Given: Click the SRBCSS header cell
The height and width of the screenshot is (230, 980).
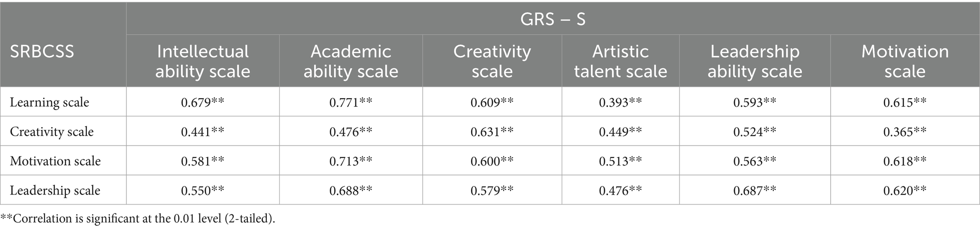Looking at the screenshot, I should tap(42, 51).
